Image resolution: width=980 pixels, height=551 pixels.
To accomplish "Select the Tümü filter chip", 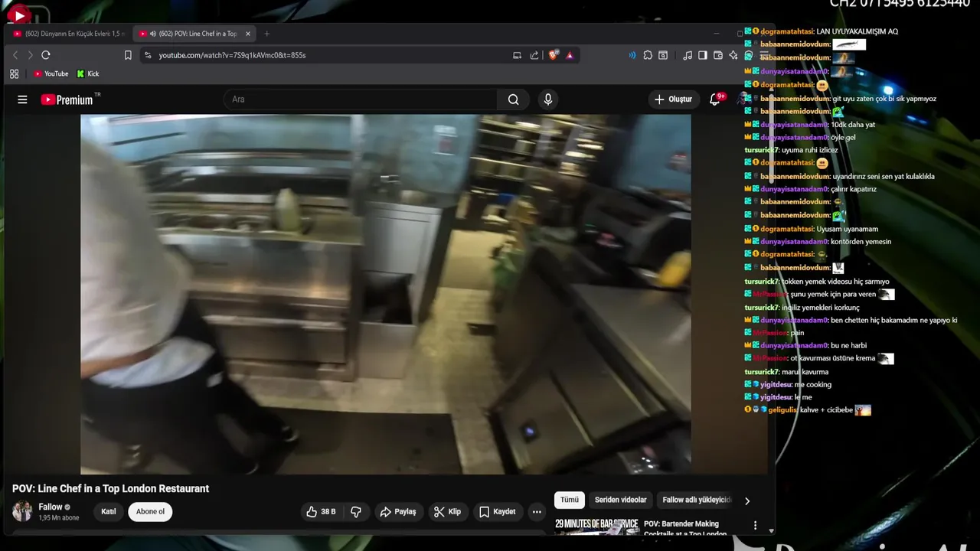I will [x=570, y=500].
